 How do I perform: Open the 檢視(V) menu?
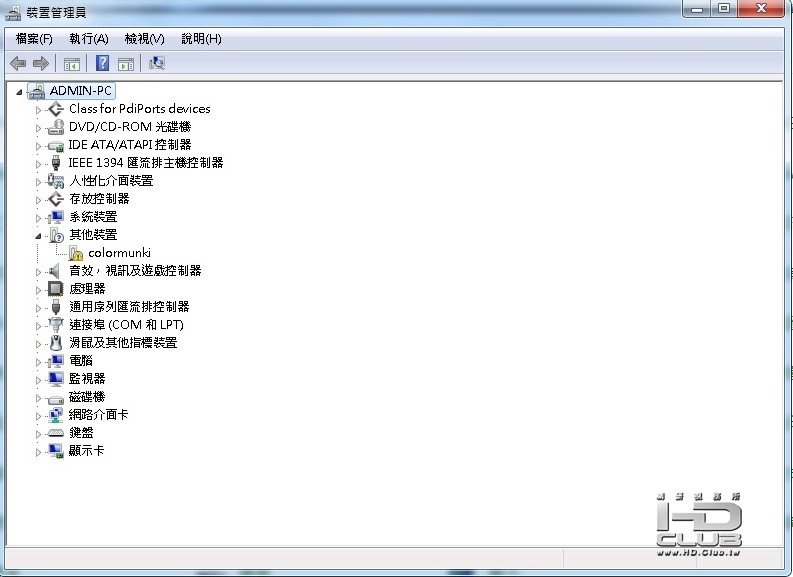point(144,39)
